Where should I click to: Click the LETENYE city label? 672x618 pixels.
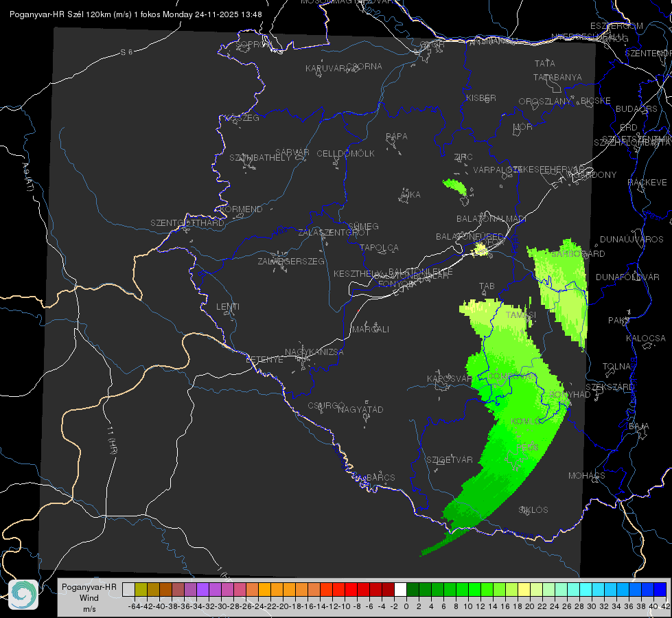click(x=264, y=360)
